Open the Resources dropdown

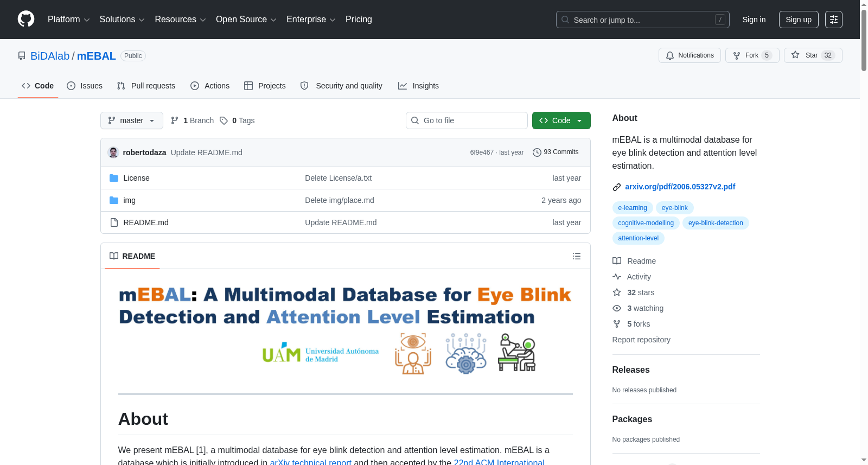[180, 20]
